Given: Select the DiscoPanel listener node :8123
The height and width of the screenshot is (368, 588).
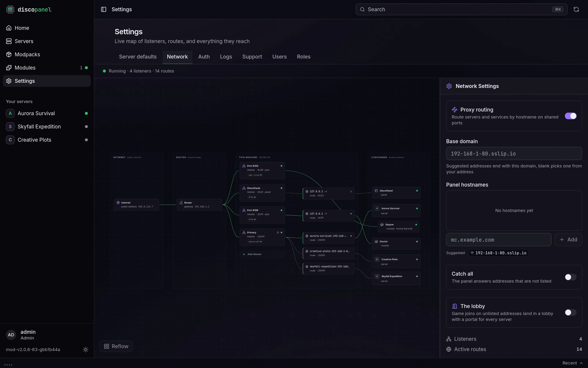Looking at the screenshot, I should click(262, 193).
